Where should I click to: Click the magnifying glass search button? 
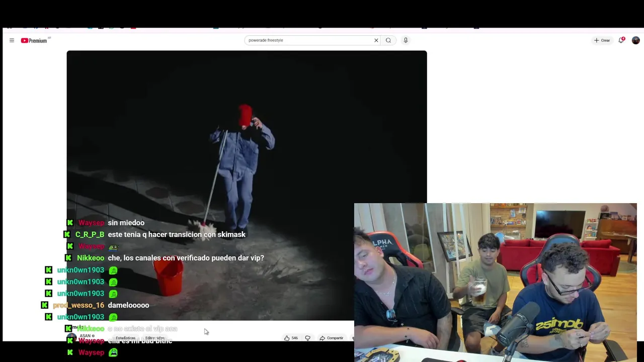pos(388,40)
